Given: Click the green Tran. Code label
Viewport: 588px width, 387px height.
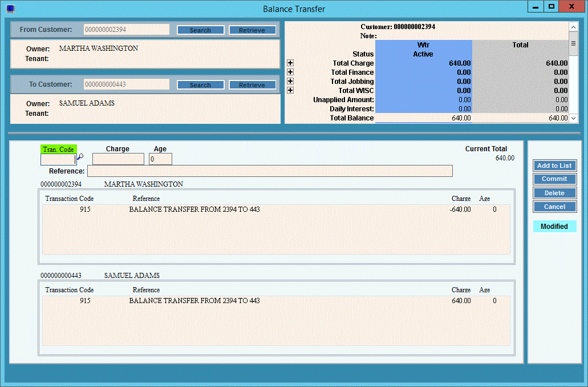Looking at the screenshot, I should [x=59, y=150].
